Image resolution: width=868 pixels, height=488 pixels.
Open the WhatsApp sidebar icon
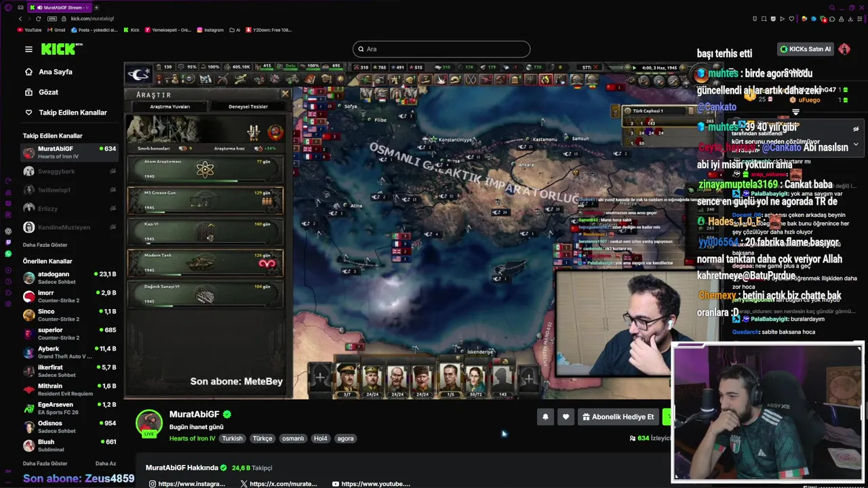click(8, 253)
